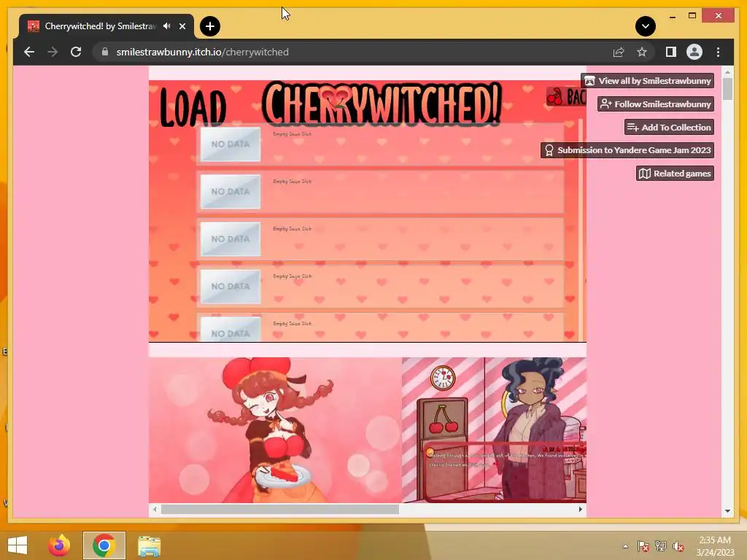The image size is (747, 560).
Task: Show hidden system tray icons
Action: (x=625, y=546)
